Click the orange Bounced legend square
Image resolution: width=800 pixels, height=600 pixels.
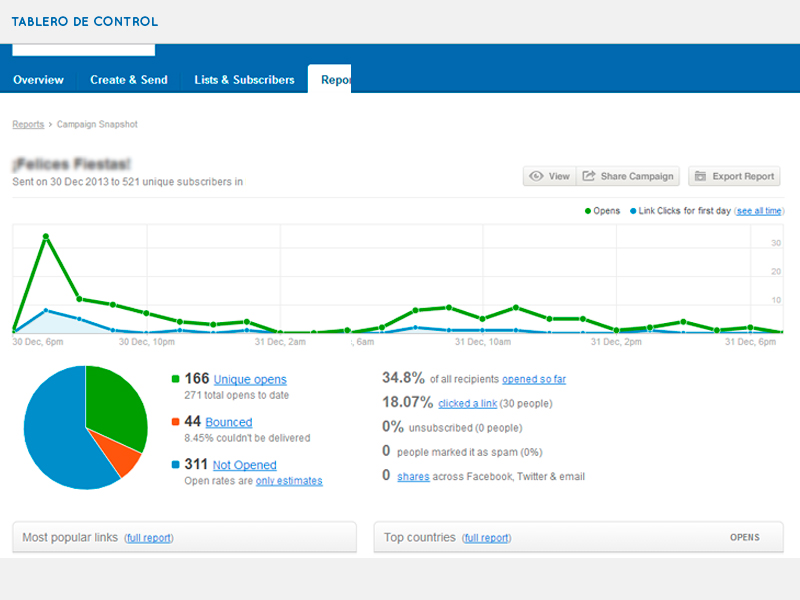pyautogui.click(x=175, y=422)
